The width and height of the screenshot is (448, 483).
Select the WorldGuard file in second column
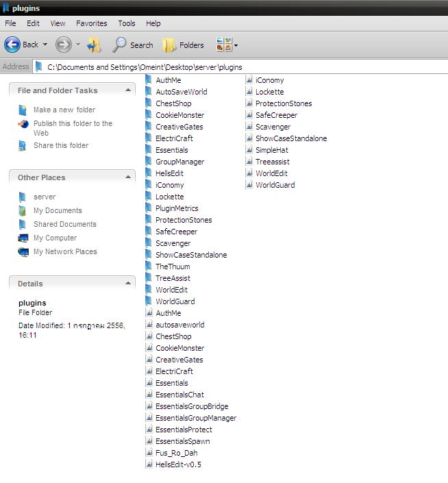coord(275,185)
